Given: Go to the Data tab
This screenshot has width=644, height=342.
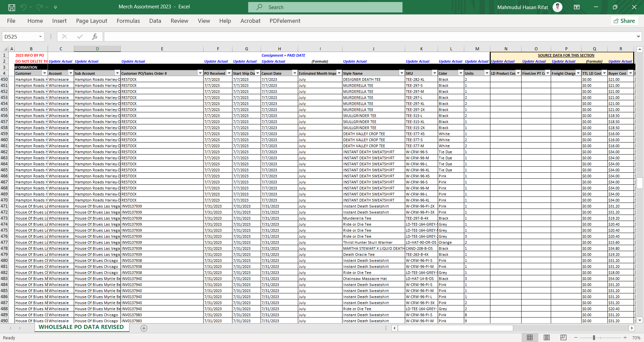Looking at the screenshot, I should click(155, 21).
